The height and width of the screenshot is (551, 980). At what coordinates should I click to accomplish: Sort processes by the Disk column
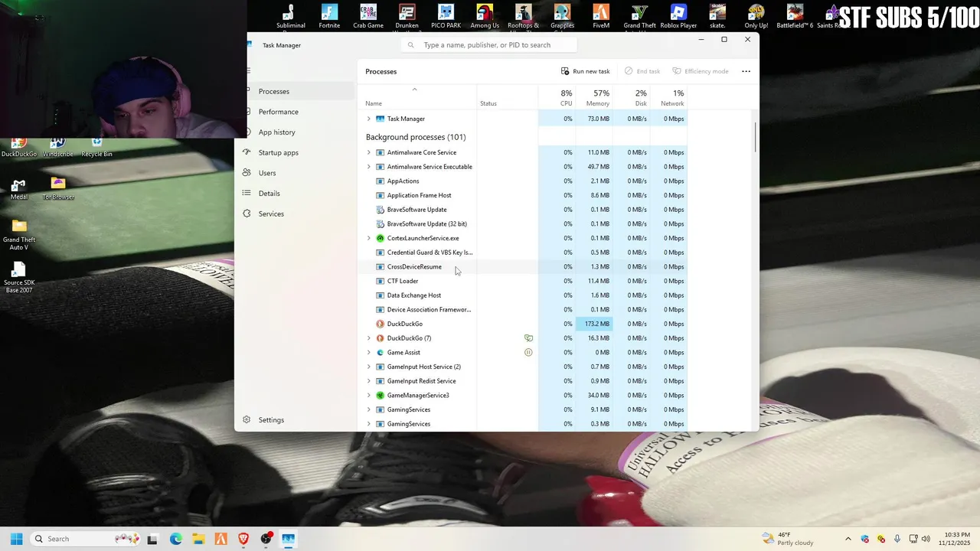click(x=632, y=98)
